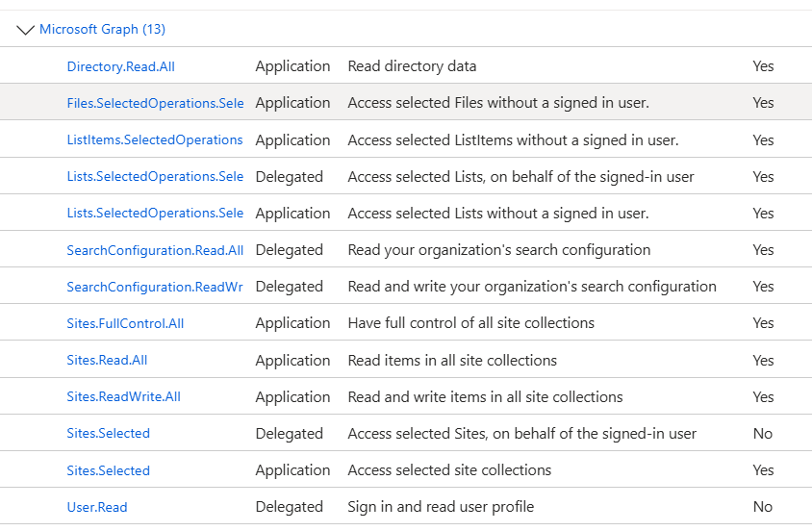Click "Have full control of all site collections" description

(x=470, y=323)
